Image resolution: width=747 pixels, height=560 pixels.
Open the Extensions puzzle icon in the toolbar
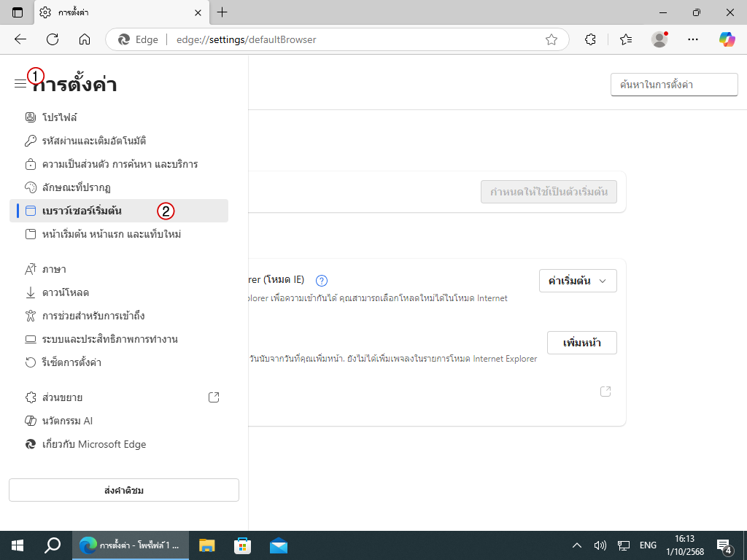(x=591, y=39)
